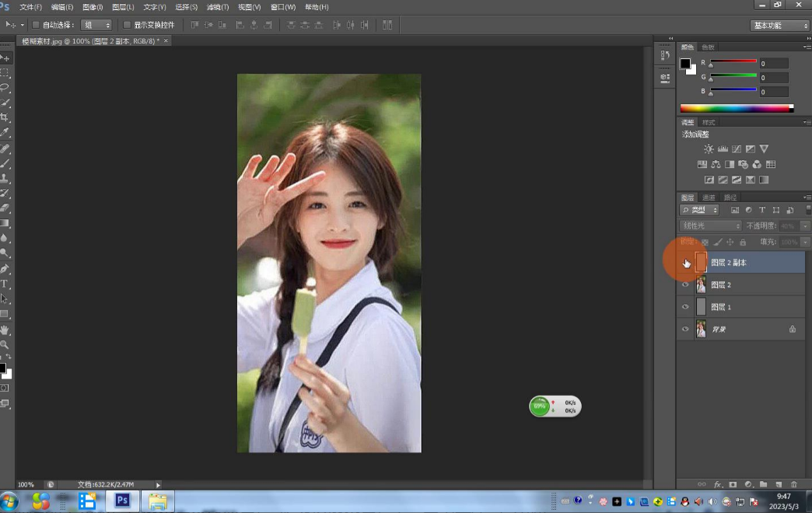Close the 模糊素材.jpg document tab
Screen dimensions: 812x513
coord(166,41)
